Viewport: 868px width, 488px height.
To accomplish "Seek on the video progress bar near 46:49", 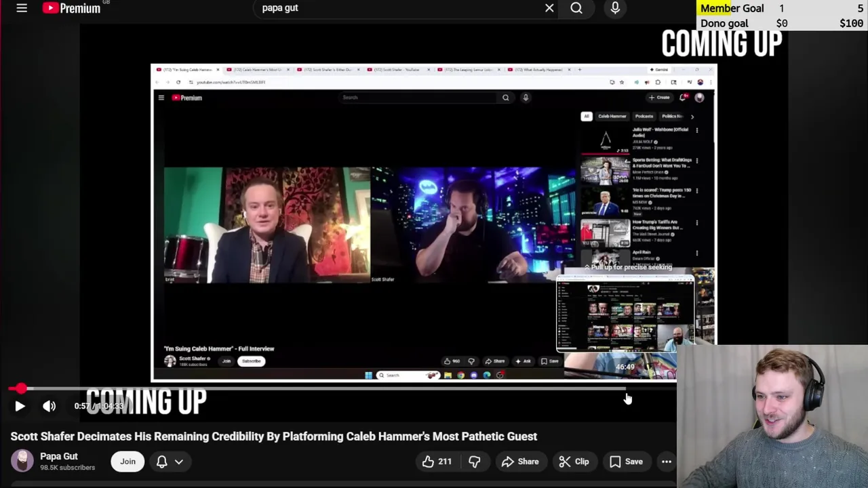I will click(x=625, y=388).
